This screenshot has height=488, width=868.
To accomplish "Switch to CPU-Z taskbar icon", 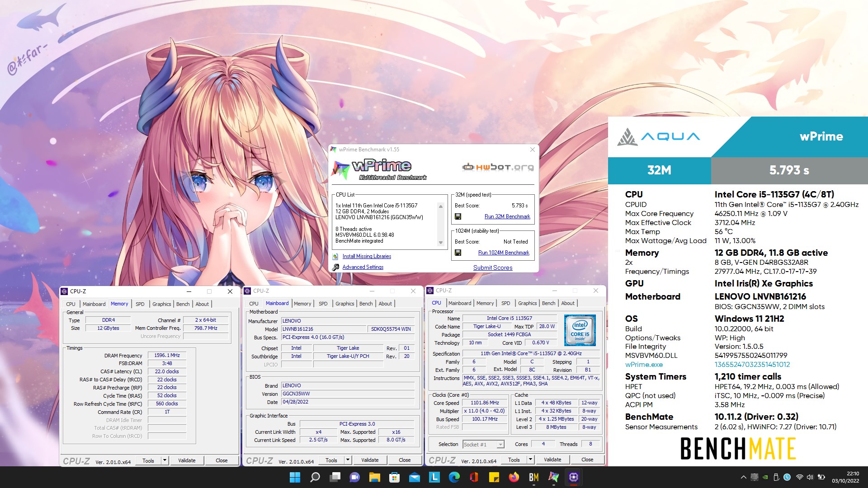I will (x=574, y=477).
